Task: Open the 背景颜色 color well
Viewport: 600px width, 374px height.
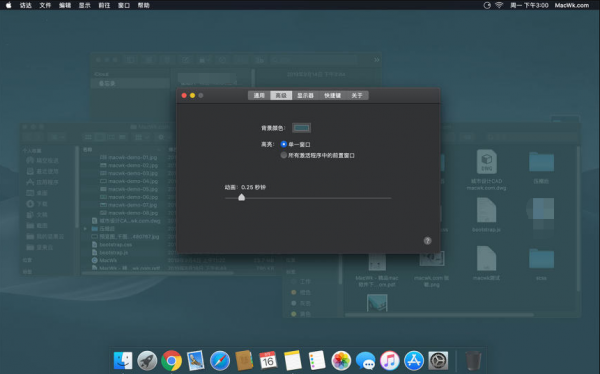Action: 301,128
